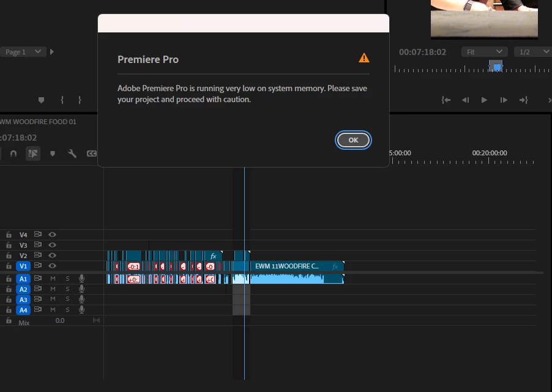Toggle sync lock on track V4
This screenshot has height=392, width=552.
[38, 234]
